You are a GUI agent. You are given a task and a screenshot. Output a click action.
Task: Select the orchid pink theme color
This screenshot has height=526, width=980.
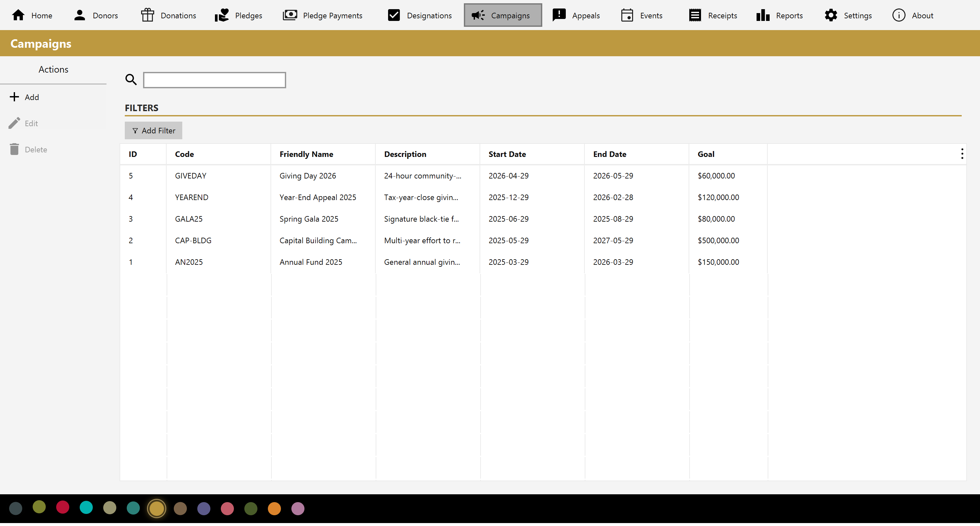tap(298, 508)
